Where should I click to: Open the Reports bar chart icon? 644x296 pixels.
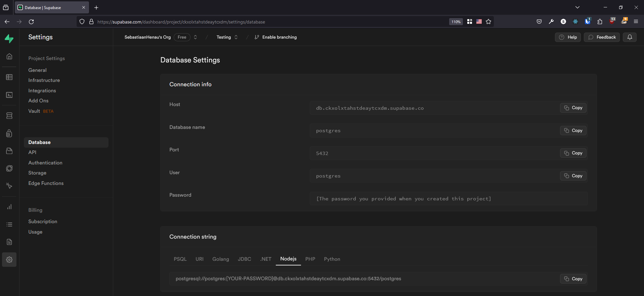click(9, 207)
